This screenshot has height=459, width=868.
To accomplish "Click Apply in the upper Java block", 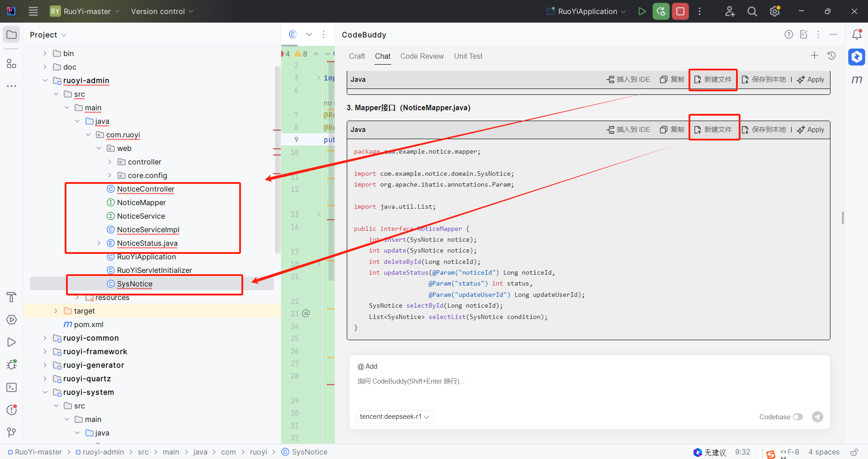I will click(811, 80).
